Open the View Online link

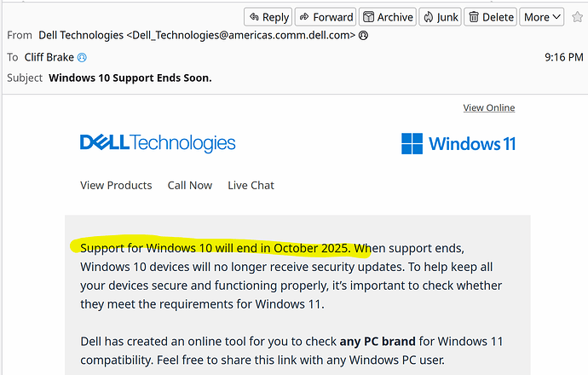[488, 107]
